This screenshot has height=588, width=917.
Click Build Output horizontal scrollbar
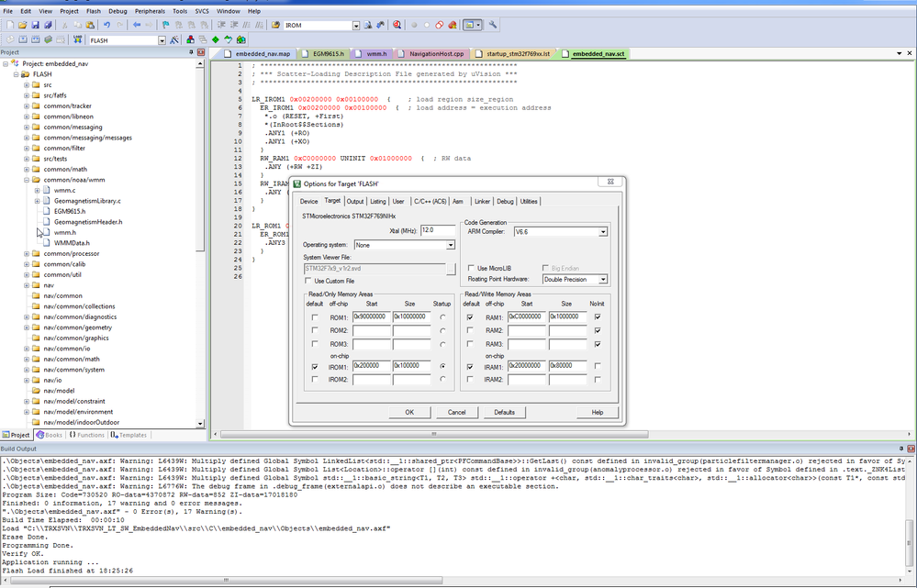[228, 581]
